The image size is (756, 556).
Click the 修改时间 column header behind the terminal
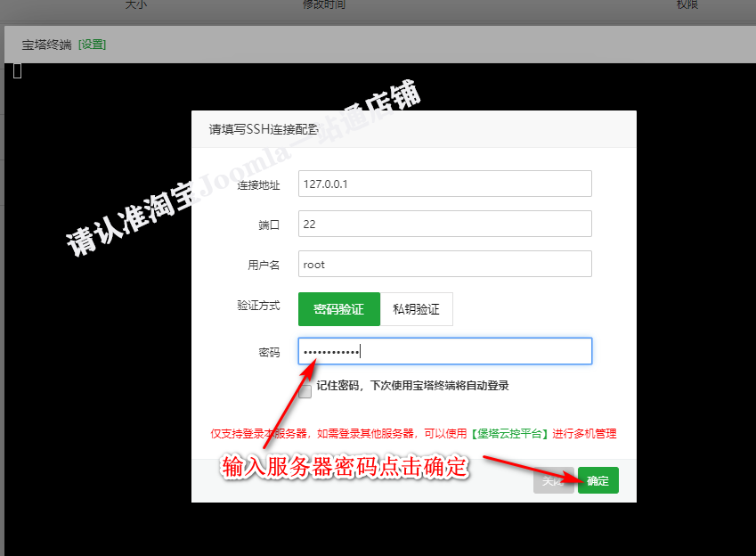coord(323,4)
